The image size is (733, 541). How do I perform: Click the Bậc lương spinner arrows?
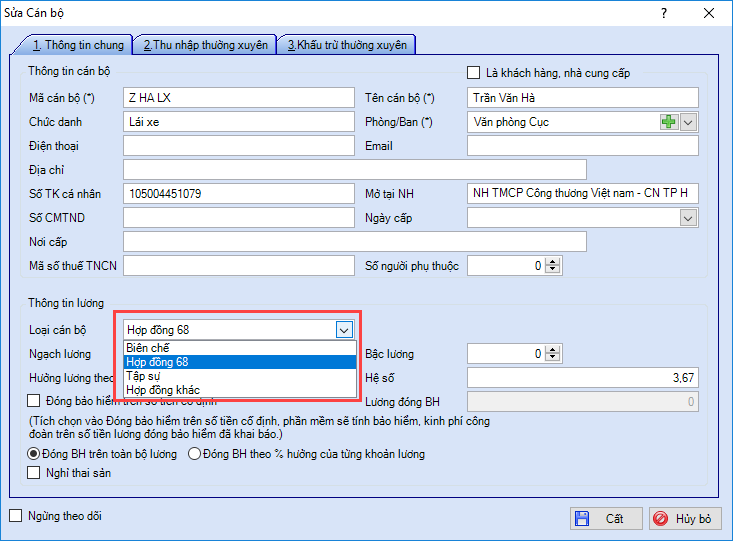[555, 354]
